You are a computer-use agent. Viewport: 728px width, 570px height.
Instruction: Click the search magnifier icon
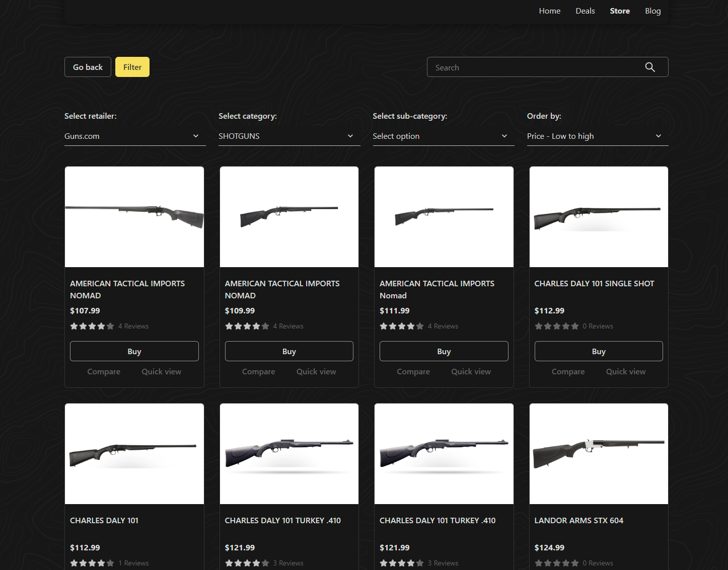tap(650, 67)
